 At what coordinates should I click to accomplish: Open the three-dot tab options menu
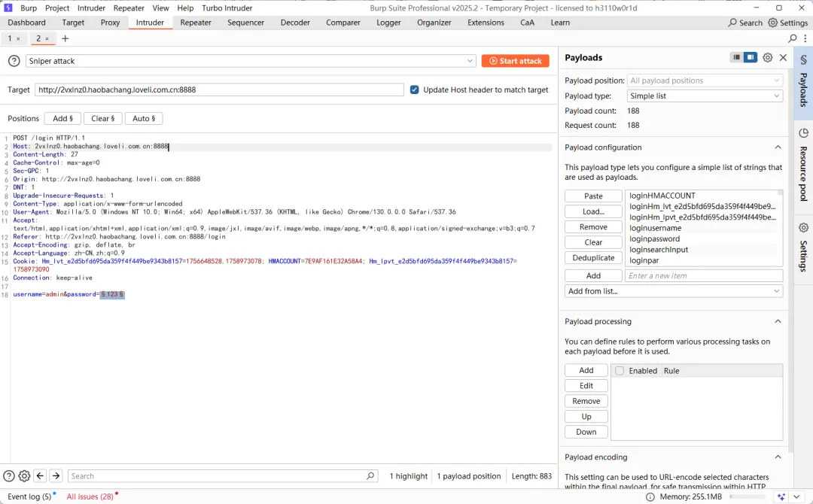(805, 38)
